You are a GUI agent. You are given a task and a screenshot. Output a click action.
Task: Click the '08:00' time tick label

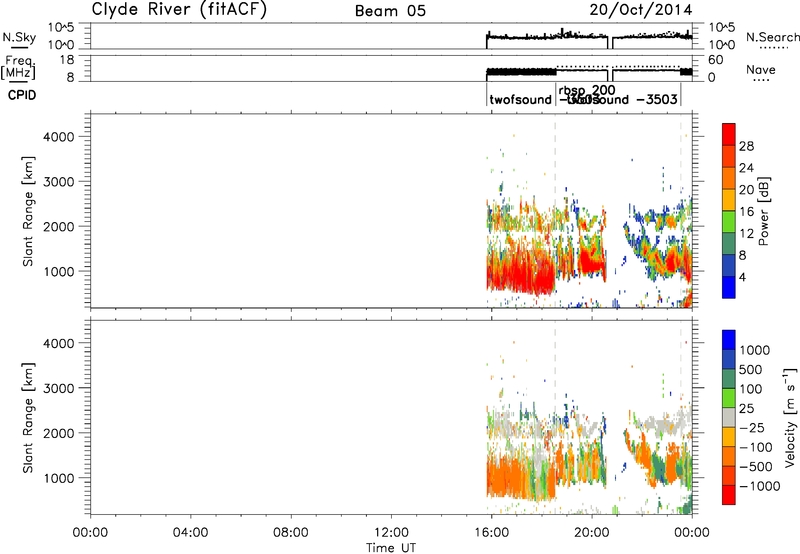pyautogui.click(x=291, y=533)
